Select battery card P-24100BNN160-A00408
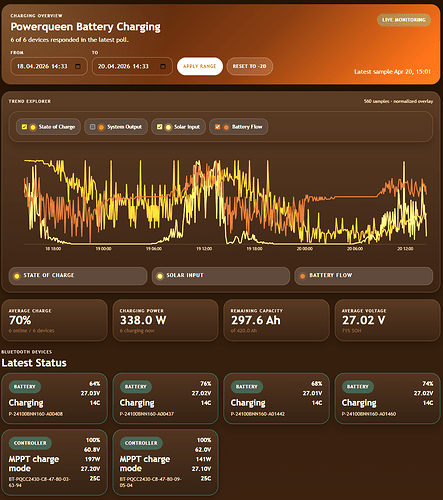The height and width of the screenshot is (500, 443). click(55, 398)
